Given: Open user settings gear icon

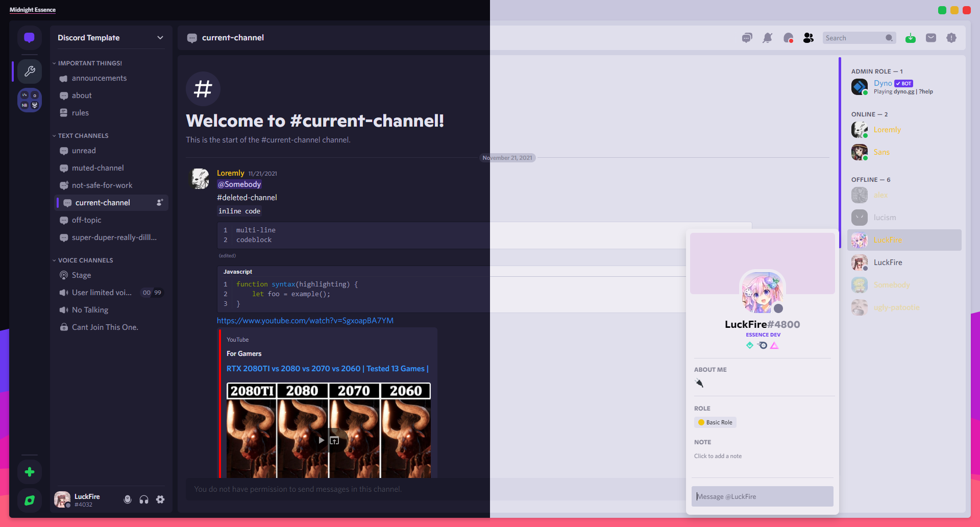Looking at the screenshot, I should click(160, 499).
